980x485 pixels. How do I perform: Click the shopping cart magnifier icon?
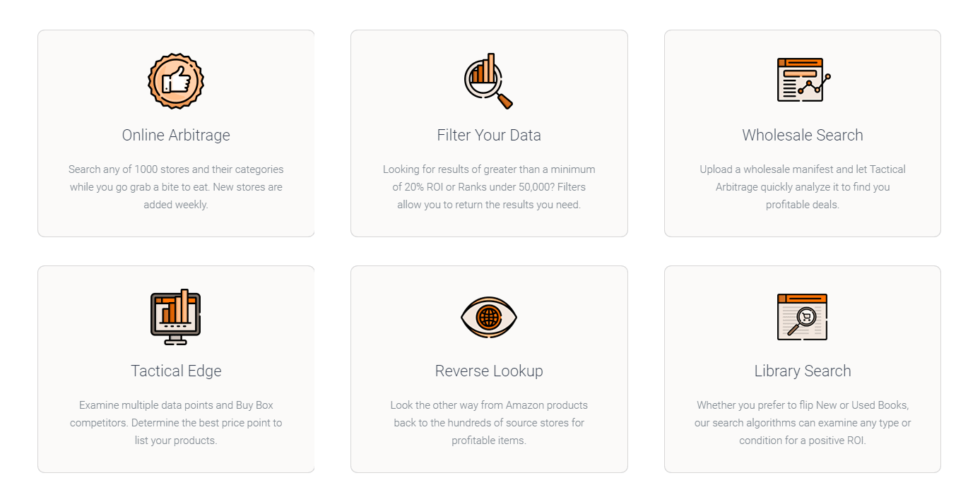click(802, 317)
